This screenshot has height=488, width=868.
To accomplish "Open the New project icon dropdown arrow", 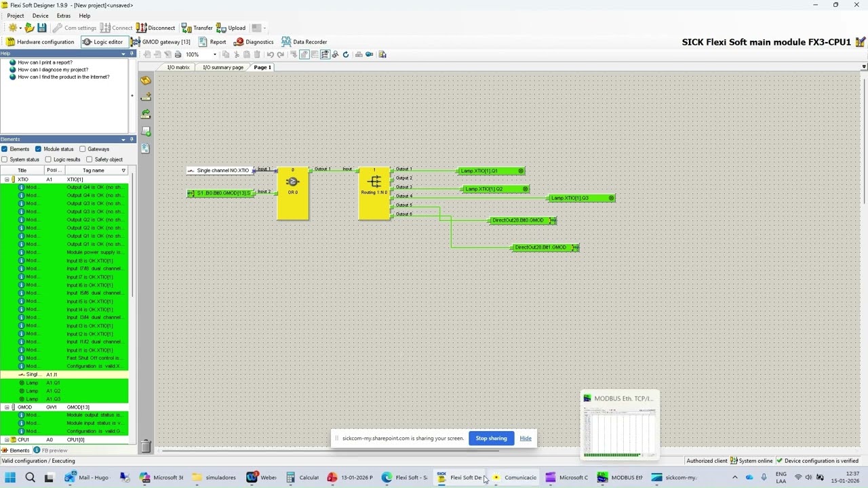I will tap(20, 28).
